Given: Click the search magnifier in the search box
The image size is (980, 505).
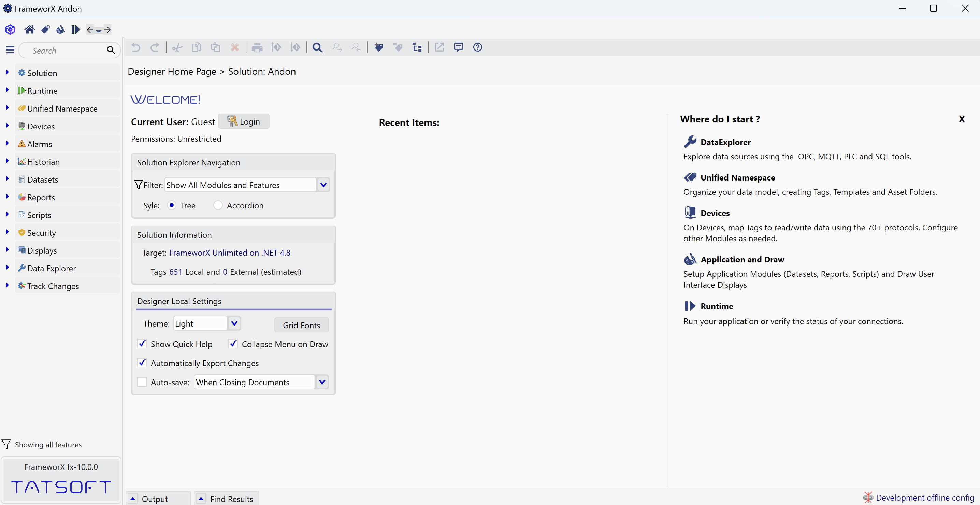Looking at the screenshot, I should pyautogui.click(x=111, y=50).
